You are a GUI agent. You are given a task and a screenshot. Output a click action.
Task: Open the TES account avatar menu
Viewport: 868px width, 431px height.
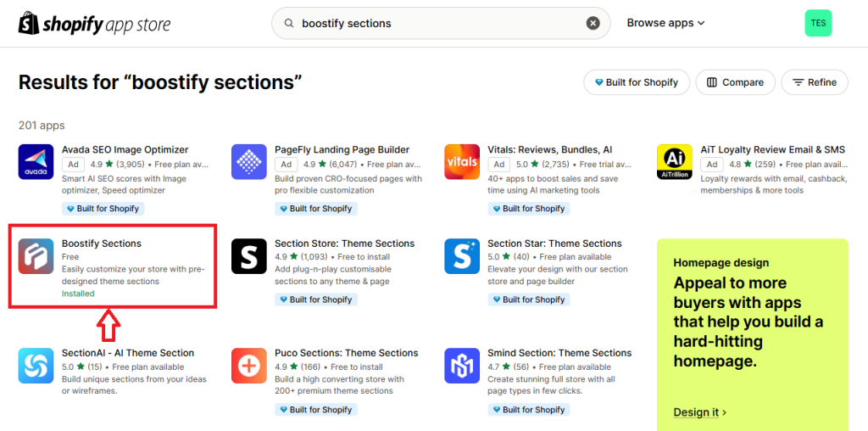(x=818, y=23)
